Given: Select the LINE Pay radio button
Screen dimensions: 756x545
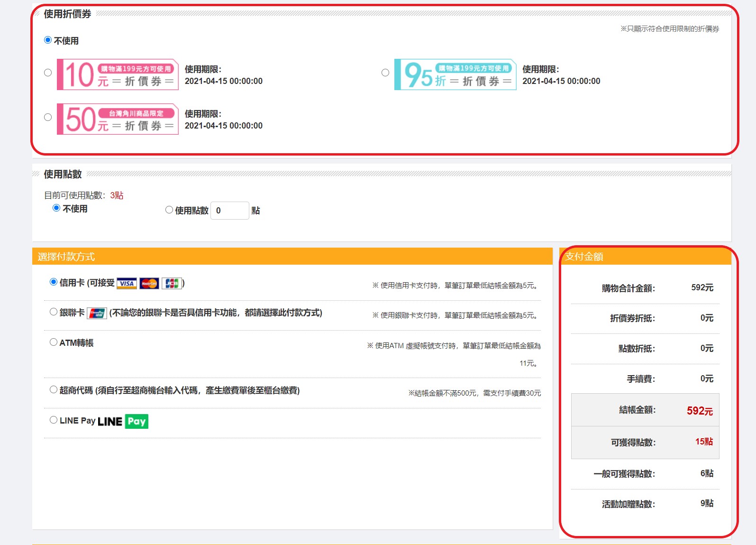Looking at the screenshot, I should tap(54, 420).
